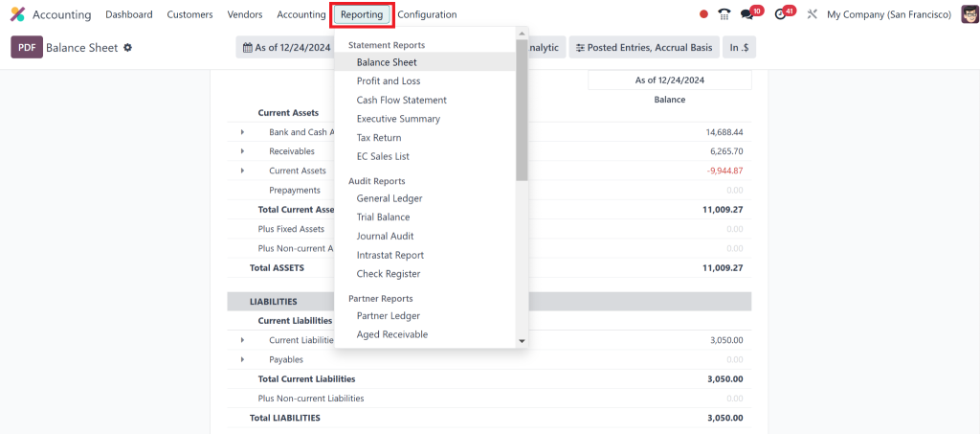The height and width of the screenshot is (434, 980).
Task: Click the LIABILITIES section header
Action: tap(489, 302)
